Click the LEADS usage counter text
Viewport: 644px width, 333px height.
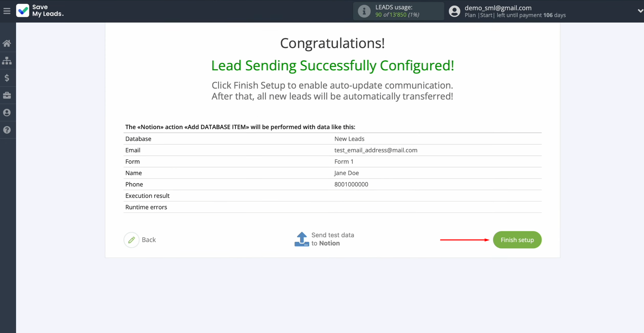[x=397, y=15]
